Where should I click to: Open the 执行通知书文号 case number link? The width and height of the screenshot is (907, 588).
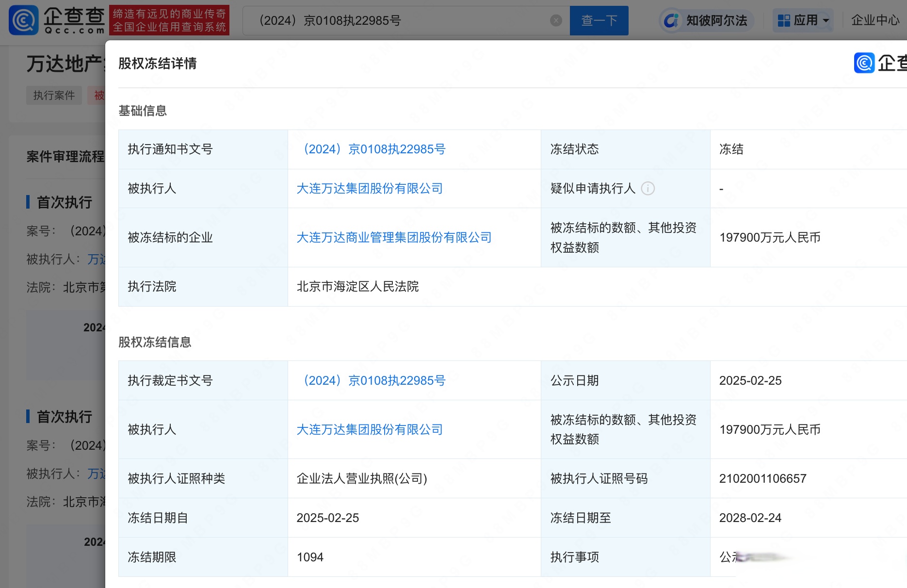click(x=371, y=149)
